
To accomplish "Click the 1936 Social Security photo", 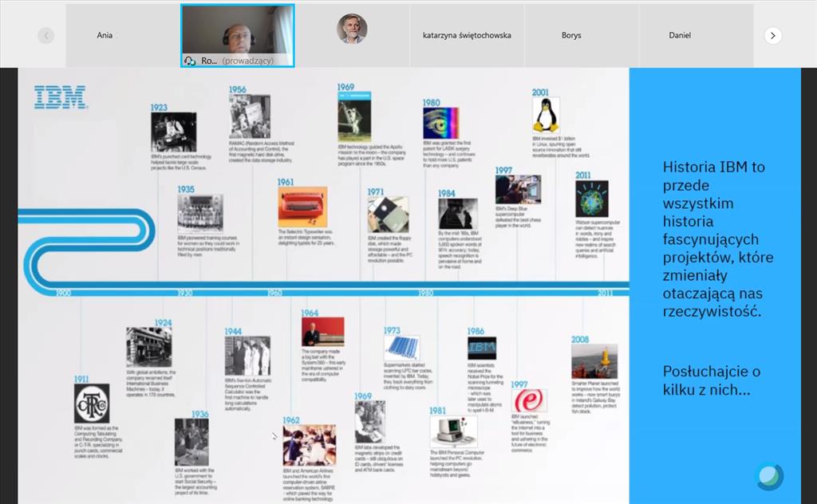I will (x=191, y=442).
